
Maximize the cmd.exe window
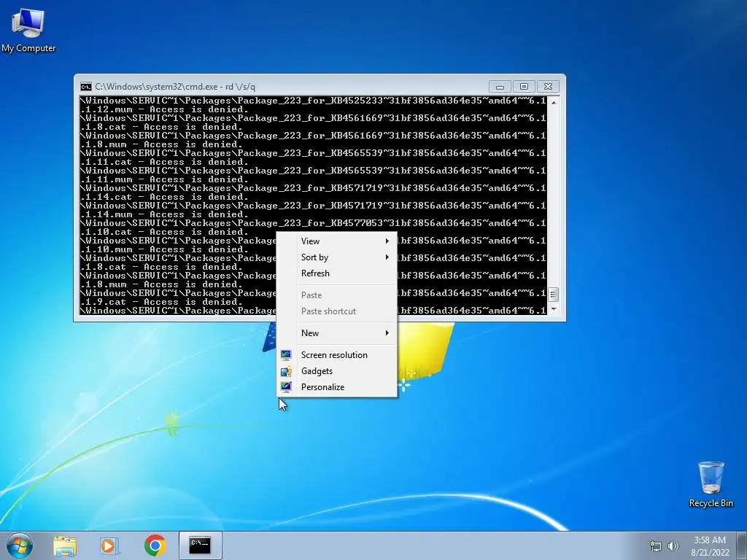[524, 87]
